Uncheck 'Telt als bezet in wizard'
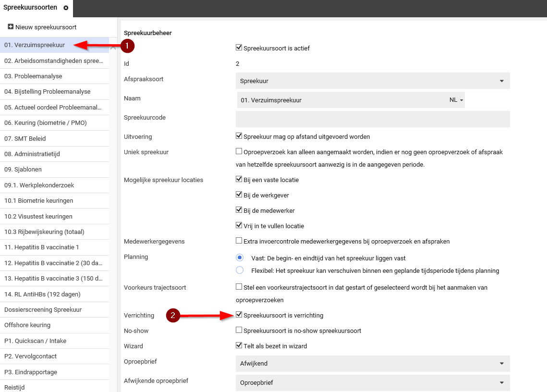Image resolution: width=547 pixels, height=392 pixels. (x=239, y=345)
